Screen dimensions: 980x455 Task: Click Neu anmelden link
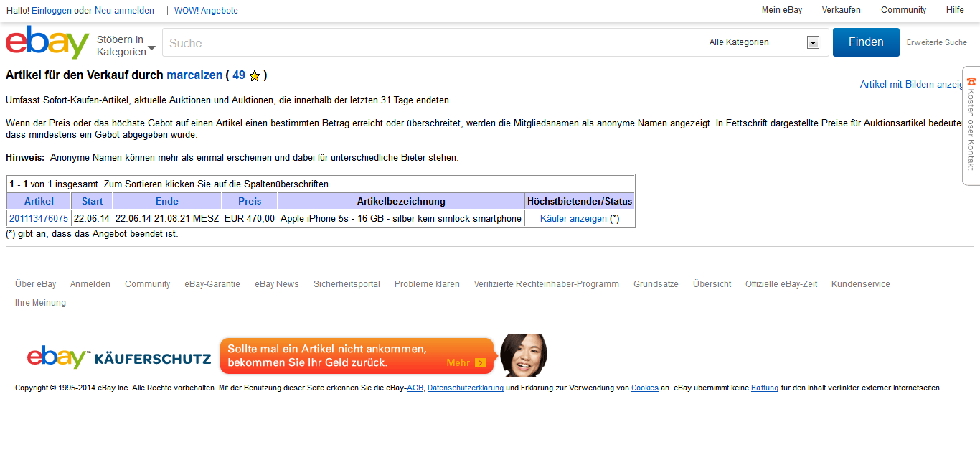click(x=124, y=10)
